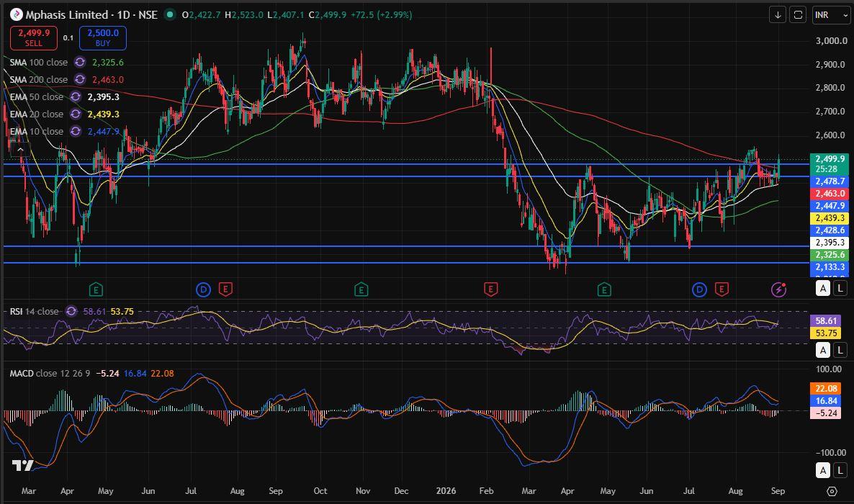Click the rightmost red earnings E marker

[722, 289]
